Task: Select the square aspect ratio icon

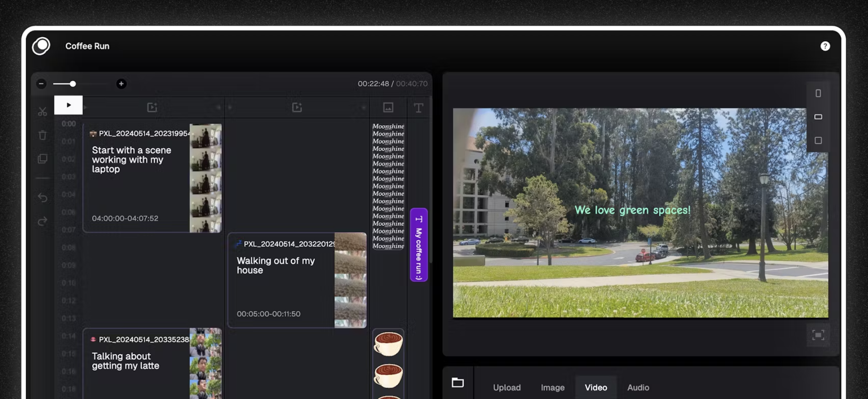Action: [818, 141]
